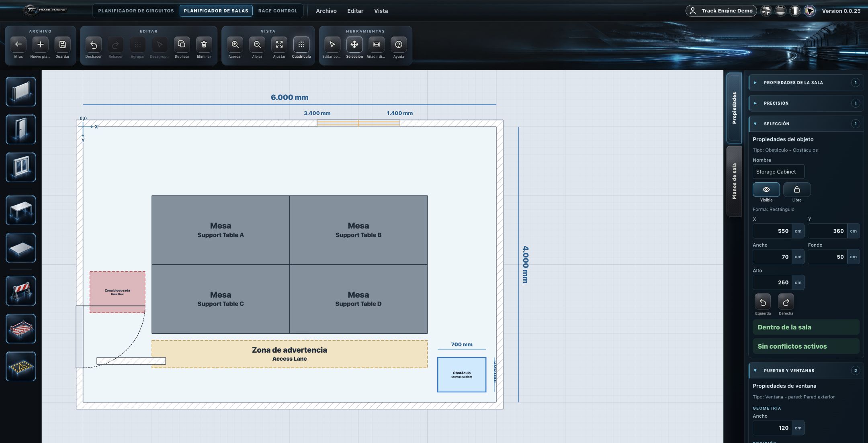Viewport: 868px width, 443px height.
Task: Rotate object right with Derecha
Action: 786,302
